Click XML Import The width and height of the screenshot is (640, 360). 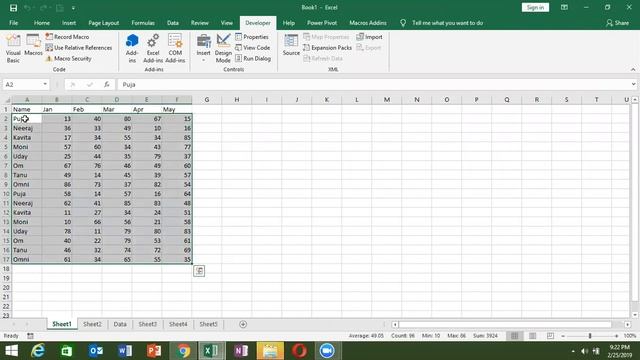(x=369, y=37)
